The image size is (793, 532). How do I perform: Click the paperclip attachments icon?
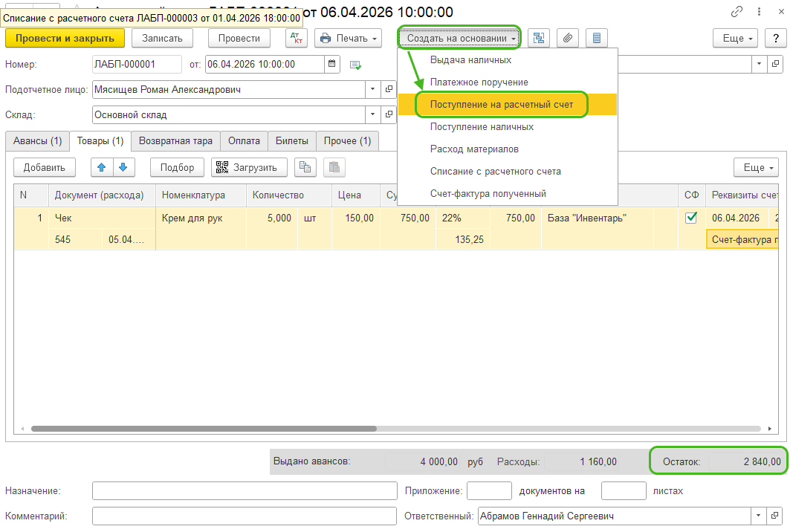click(x=568, y=38)
